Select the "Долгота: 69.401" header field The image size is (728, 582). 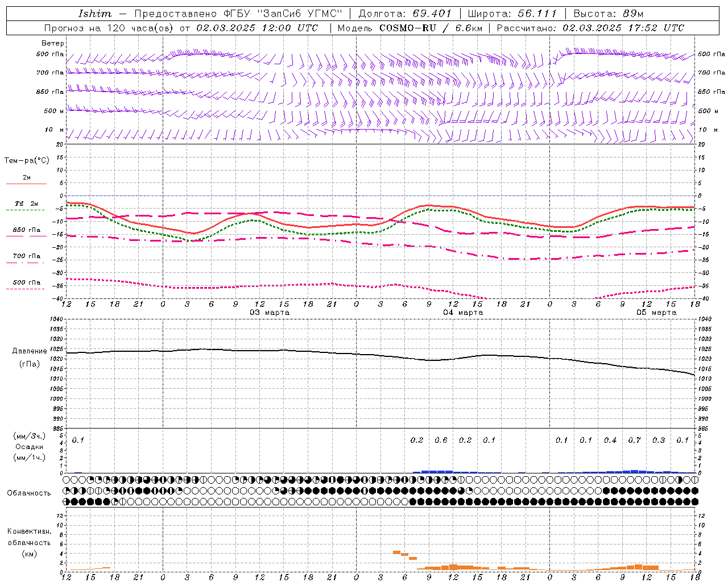(405, 13)
